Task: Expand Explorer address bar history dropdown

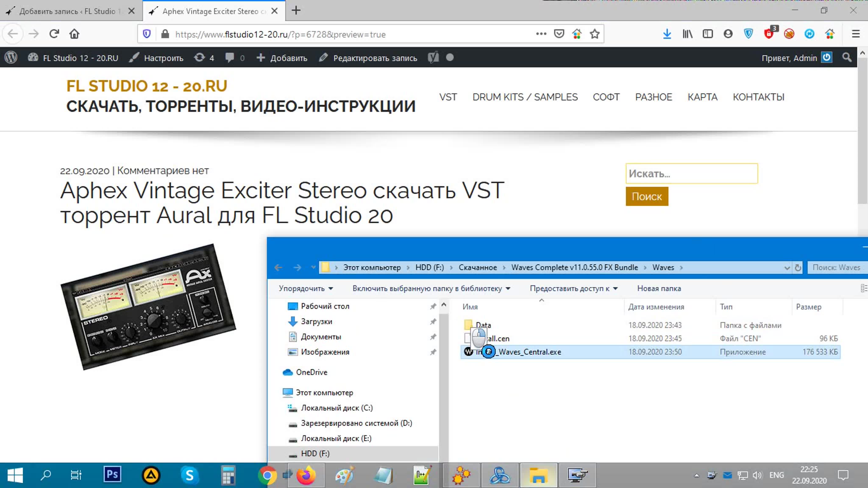Action: click(x=787, y=268)
